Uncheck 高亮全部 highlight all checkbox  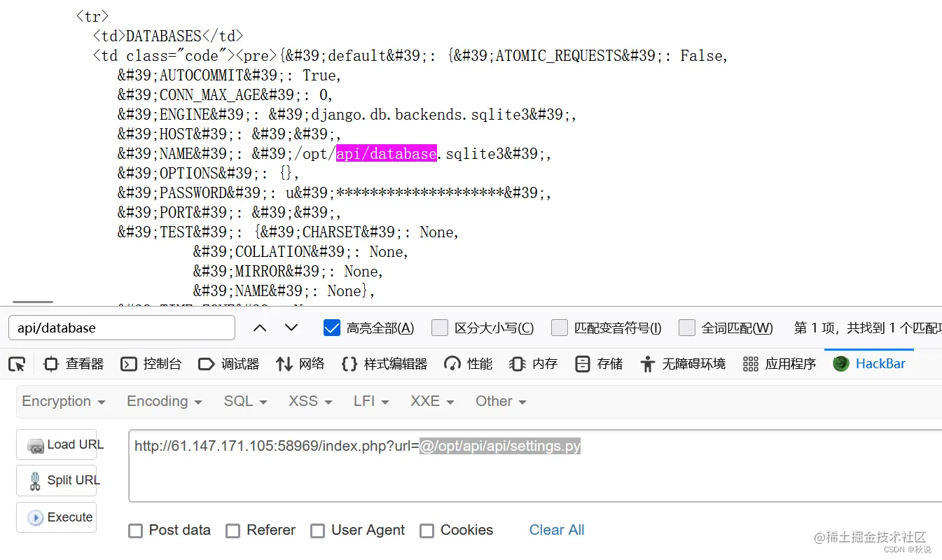click(x=332, y=328)
